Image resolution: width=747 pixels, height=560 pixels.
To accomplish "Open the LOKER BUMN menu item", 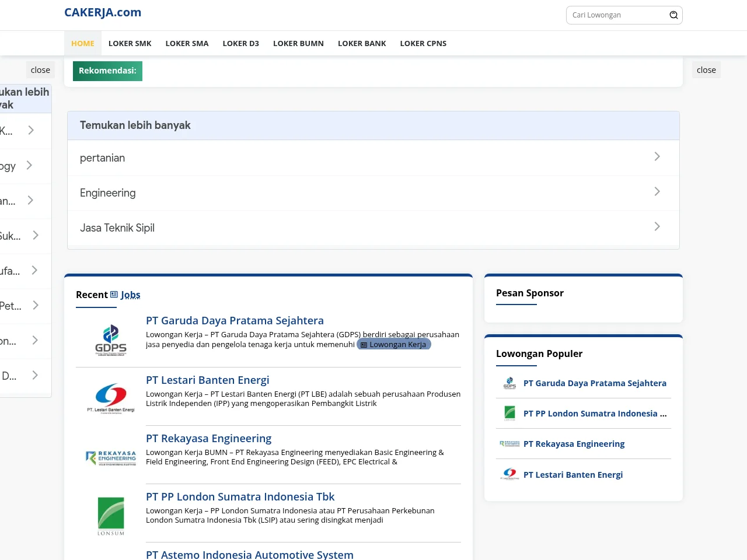I will click(x=298, y=43).
